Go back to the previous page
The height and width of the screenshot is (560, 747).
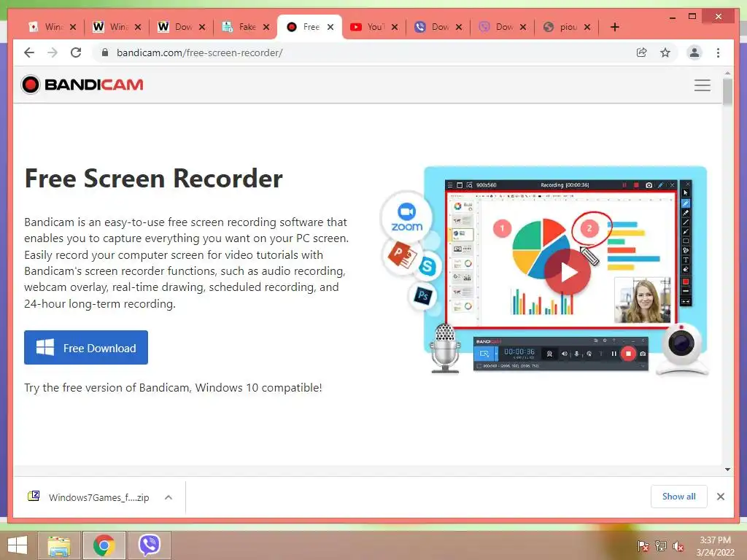(29, 52)
